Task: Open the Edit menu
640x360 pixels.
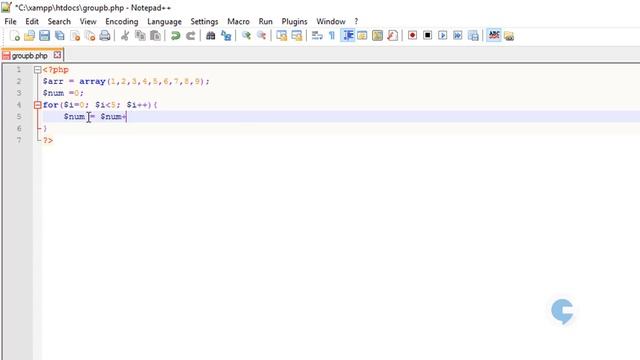Action: [32, 22]
